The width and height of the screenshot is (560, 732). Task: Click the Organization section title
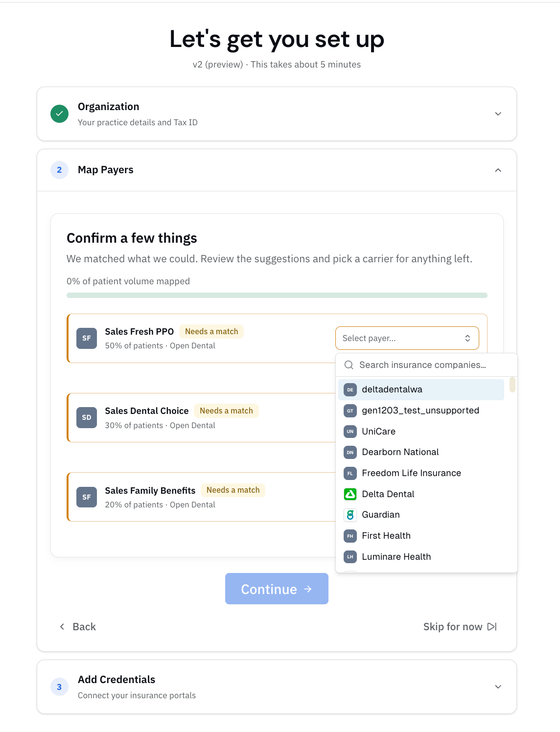pyautogui.click(x=109, y=107)
